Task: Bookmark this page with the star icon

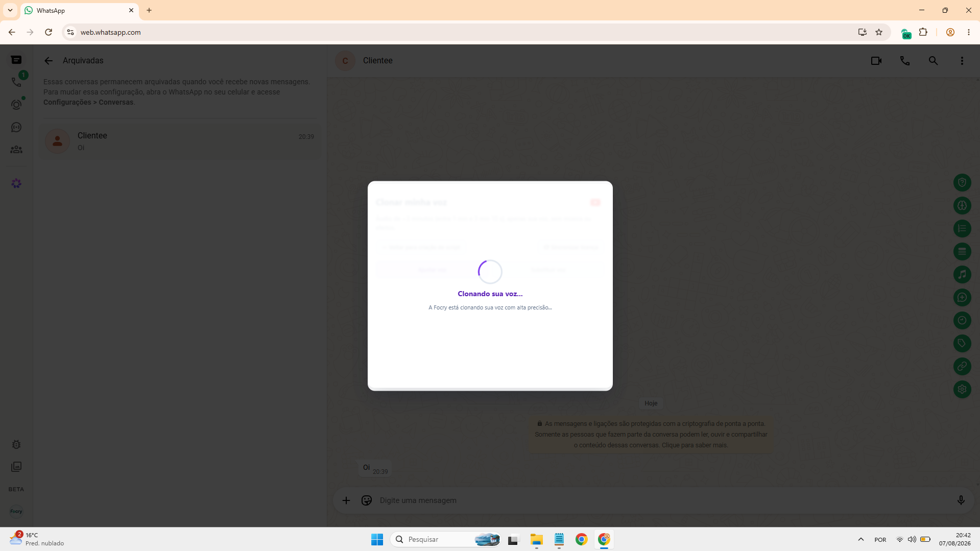Action: click(x=879, y=32)
